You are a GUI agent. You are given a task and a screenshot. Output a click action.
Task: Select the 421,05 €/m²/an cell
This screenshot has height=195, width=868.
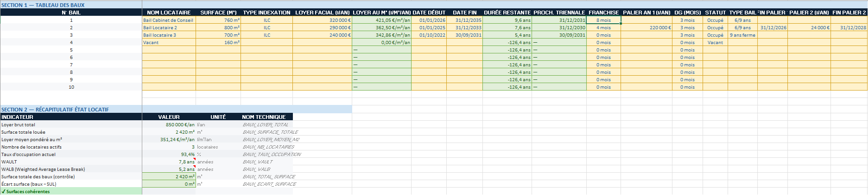(381, 20)
